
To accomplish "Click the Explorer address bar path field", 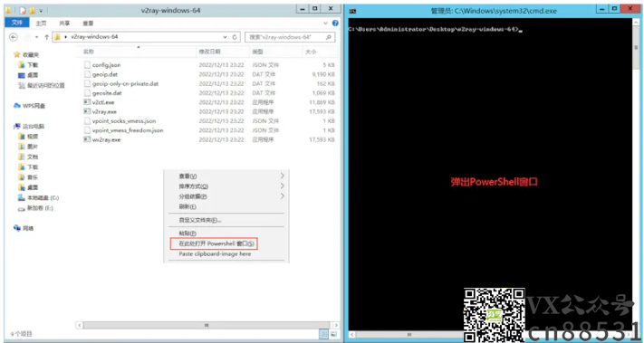I will (146, 37).
